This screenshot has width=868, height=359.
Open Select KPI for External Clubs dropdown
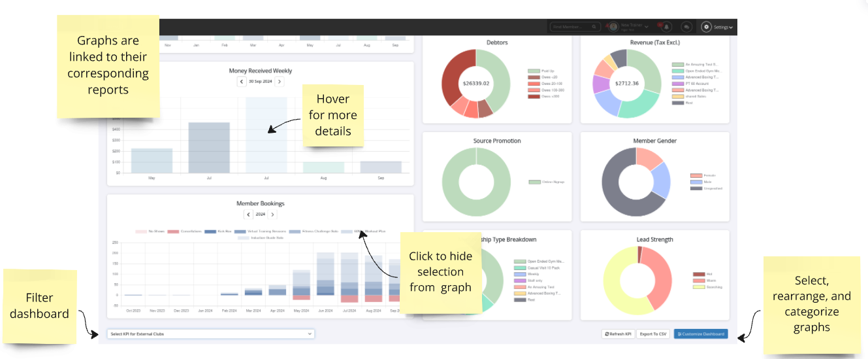pyautogui.click(x=210, y=334)
